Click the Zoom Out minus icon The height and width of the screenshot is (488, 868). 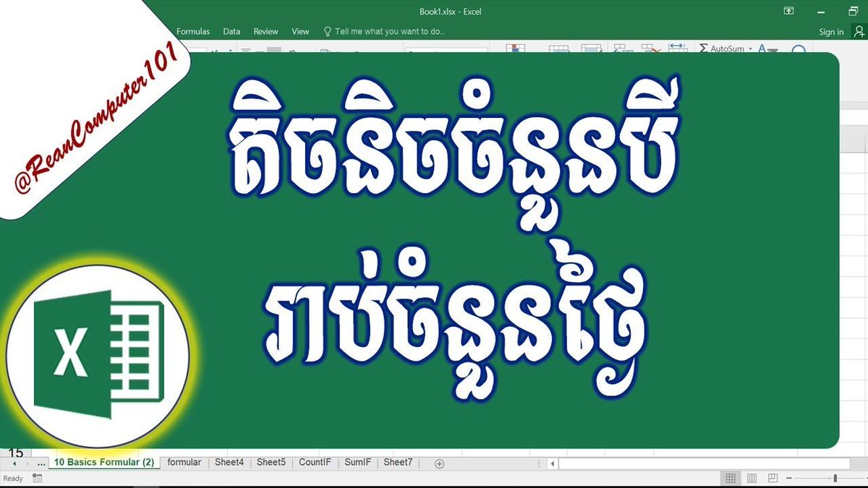(788, 478)
